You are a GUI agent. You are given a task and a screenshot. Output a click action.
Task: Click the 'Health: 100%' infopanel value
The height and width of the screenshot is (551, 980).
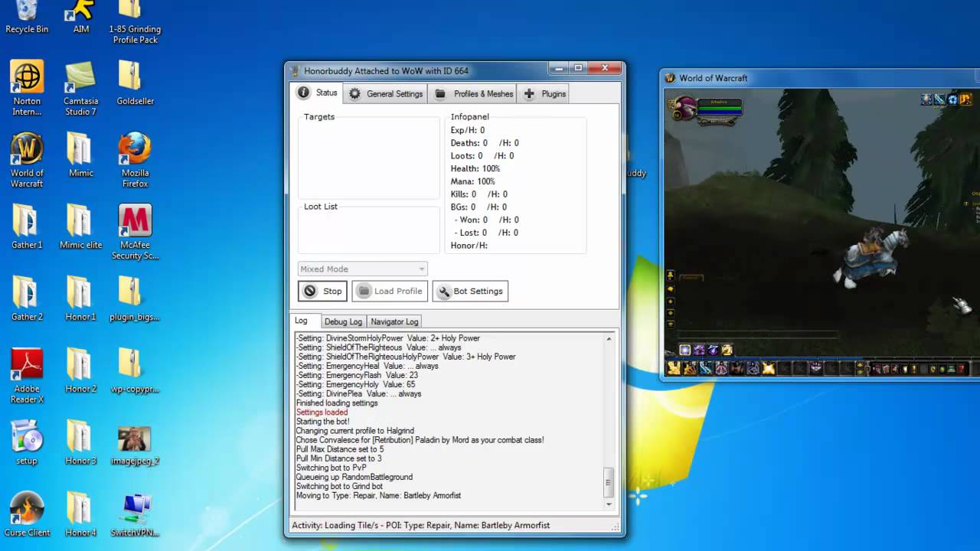[x=475, y=168]
